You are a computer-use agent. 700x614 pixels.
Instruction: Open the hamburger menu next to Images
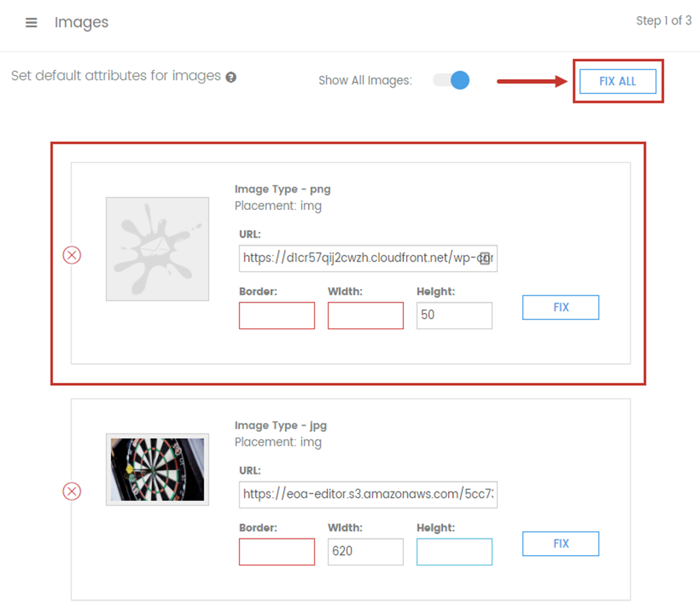pyautogui.click(x=31, y=22)
